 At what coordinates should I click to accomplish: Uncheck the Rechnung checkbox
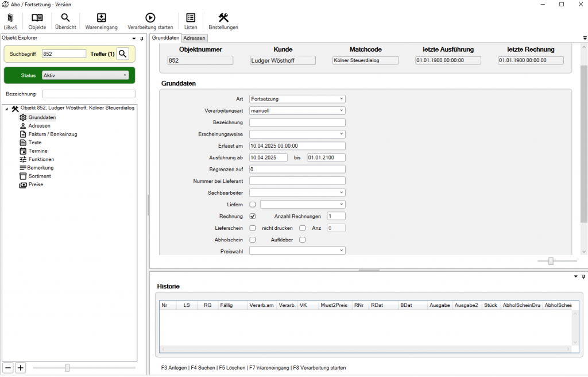pos(253,216)
